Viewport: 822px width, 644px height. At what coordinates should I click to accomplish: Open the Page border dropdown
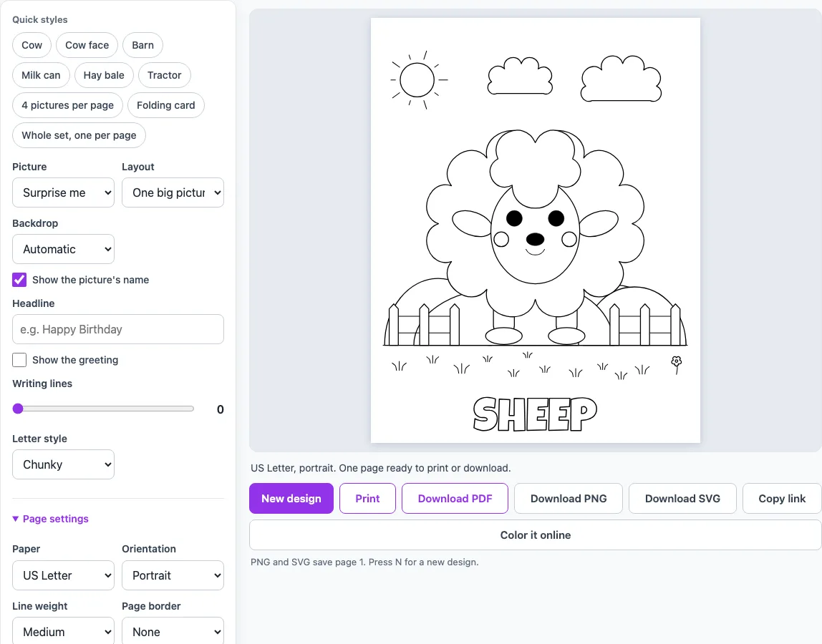(x=173, y=631)
